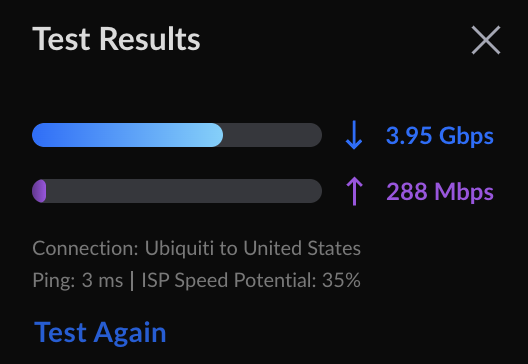Click the word Ping
Screen dimensions: 528x364
(52, 280)
